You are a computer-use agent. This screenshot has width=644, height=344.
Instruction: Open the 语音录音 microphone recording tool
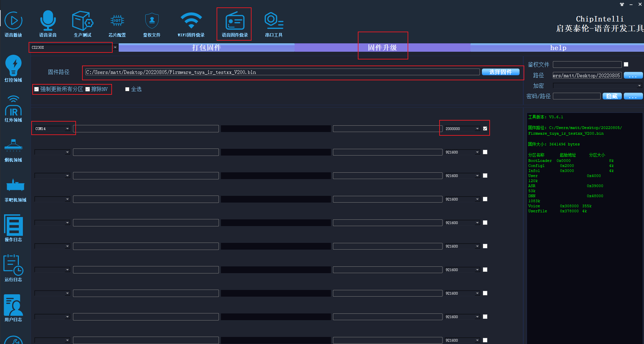click(48, 24)
